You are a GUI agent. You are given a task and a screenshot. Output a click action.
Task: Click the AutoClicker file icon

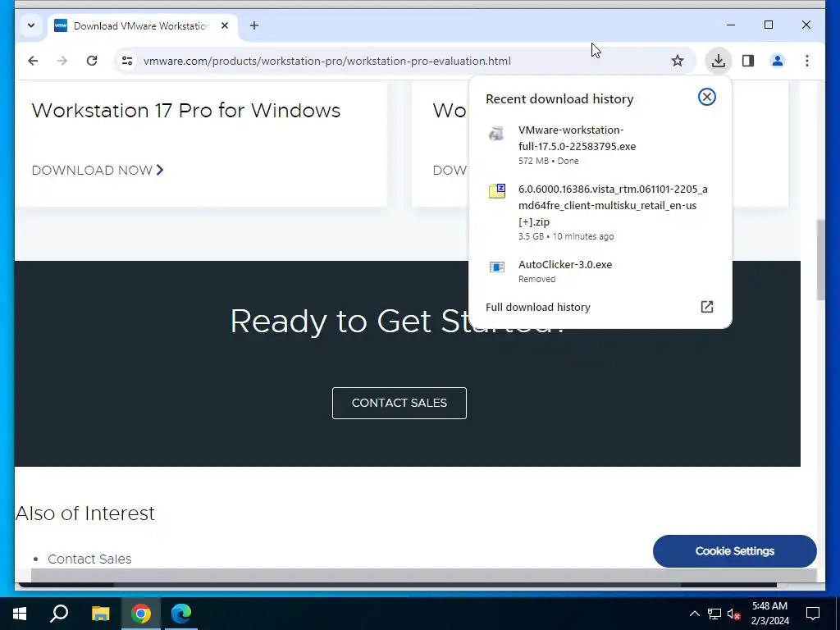click(496, 267)
